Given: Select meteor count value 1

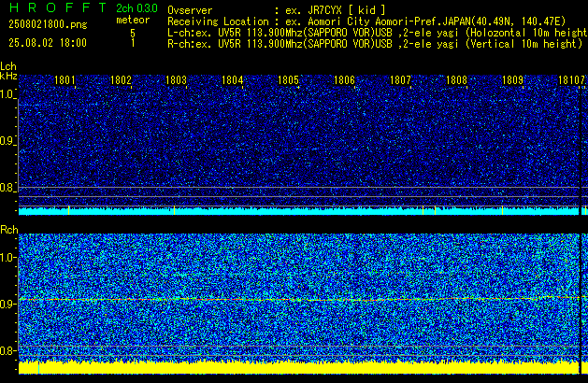Looking at the screenshot, I should tap(133, 43).
